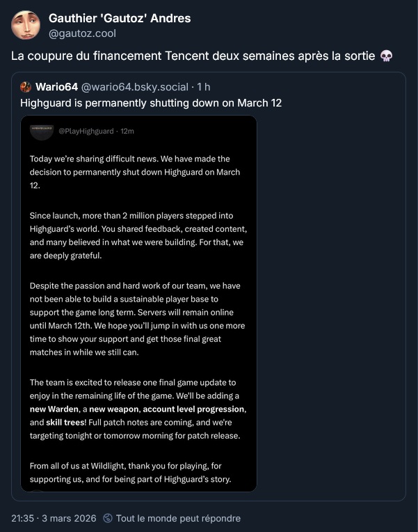Open the Wario64 author name
This screenshot has width=418, height=532.
click(57, 87)
